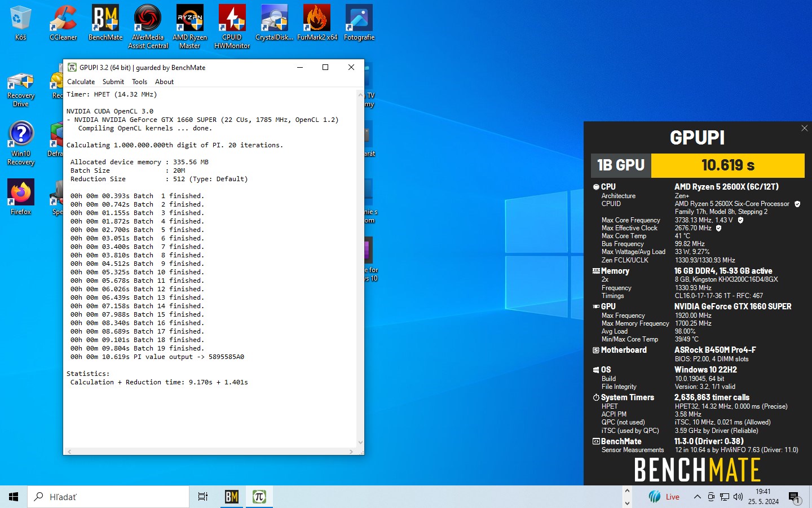812x508 pixels.
Task: Open Win10 Recovery help icon
Action: [21, 143]
